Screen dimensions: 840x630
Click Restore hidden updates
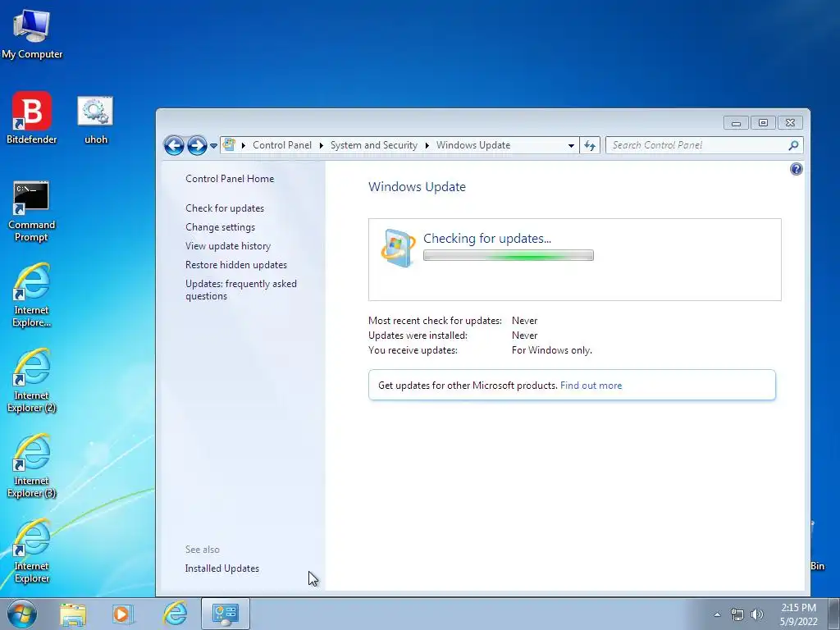(235, 265)
